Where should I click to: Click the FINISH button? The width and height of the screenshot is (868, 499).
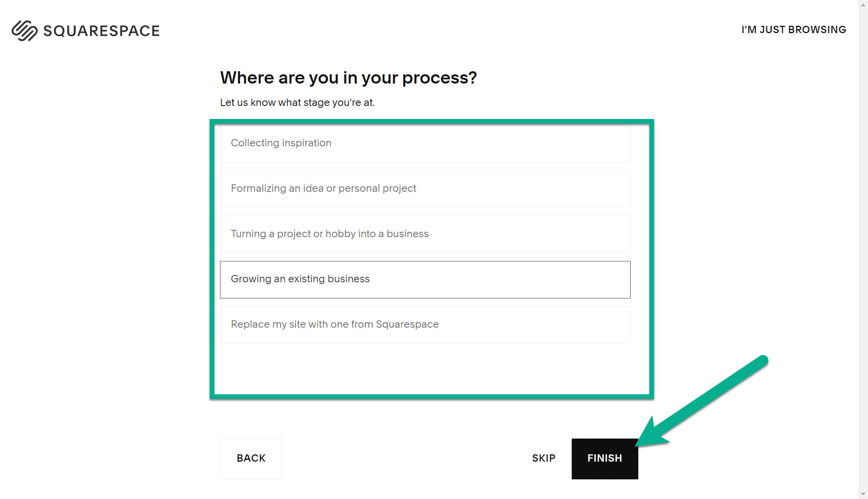pyautogui.click(x=604, y=458)
